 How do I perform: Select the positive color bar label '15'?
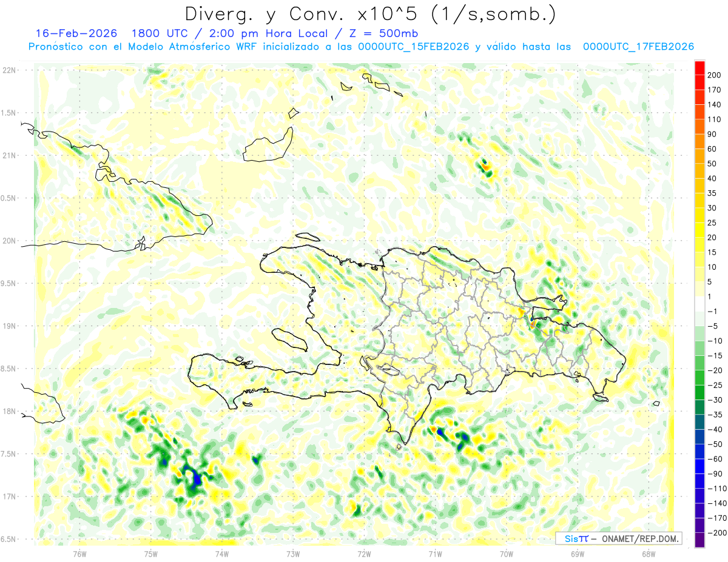point(712,252)
